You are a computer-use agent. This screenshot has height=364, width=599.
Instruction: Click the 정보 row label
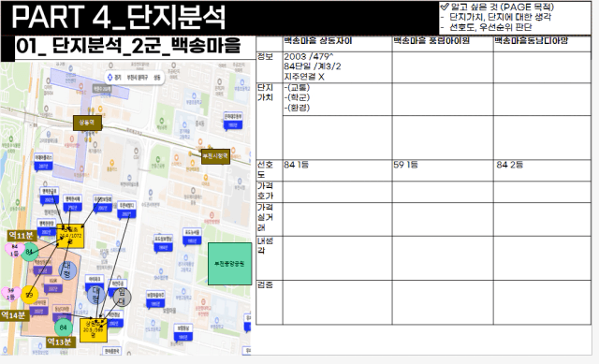[265, 56]
